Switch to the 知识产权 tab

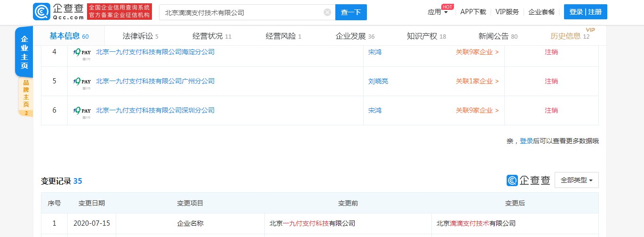click(426, 36)
